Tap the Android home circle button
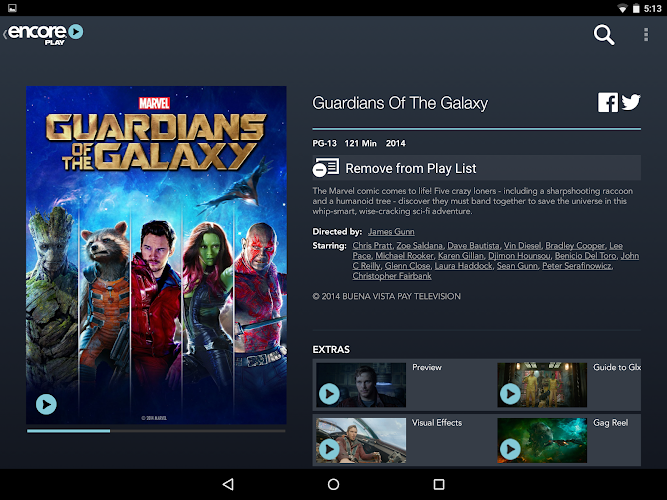 [334, 484]
